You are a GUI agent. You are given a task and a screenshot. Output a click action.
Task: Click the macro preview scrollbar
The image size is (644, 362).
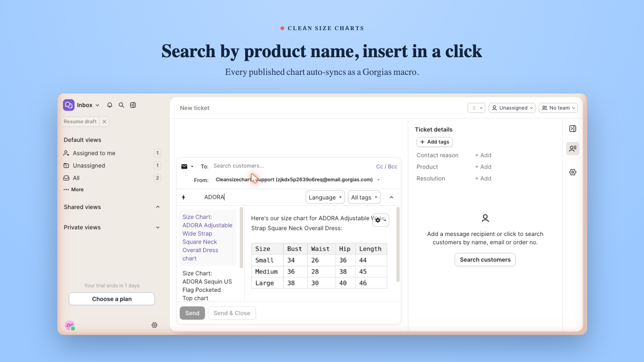398,244
